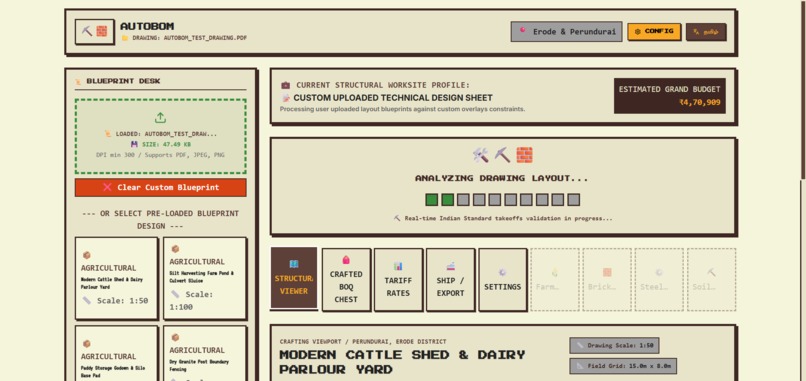Screen dimensions: 806x381
Task: Open the Tariff Rates tab
Action: click(x=398, y=280)
